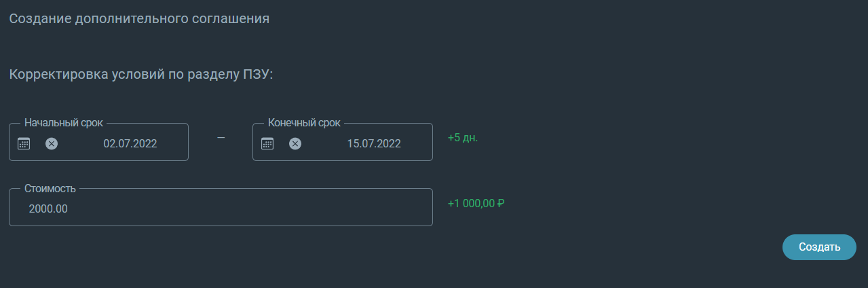Click the Создать button

[x=819, y=247]
